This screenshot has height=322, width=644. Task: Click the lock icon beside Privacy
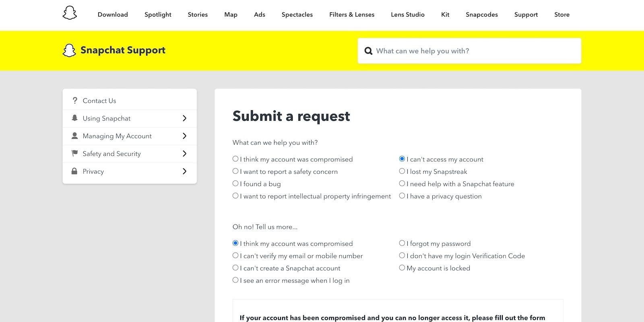[x=74, y=171]
